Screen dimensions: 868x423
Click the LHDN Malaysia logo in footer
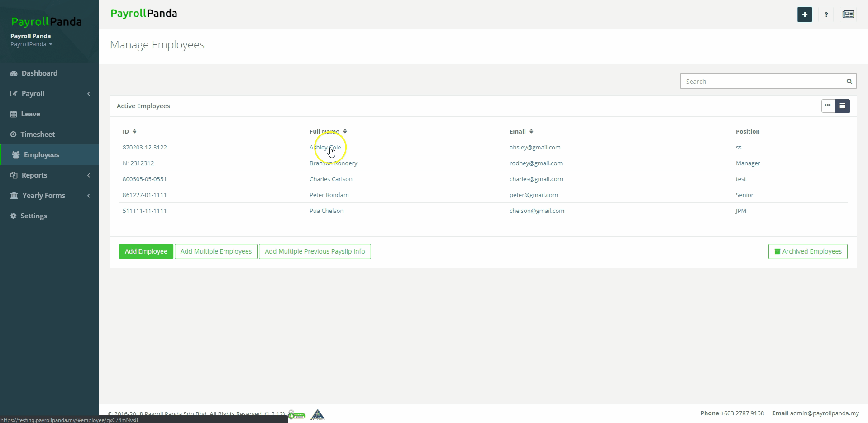click(x=318, y=415)
